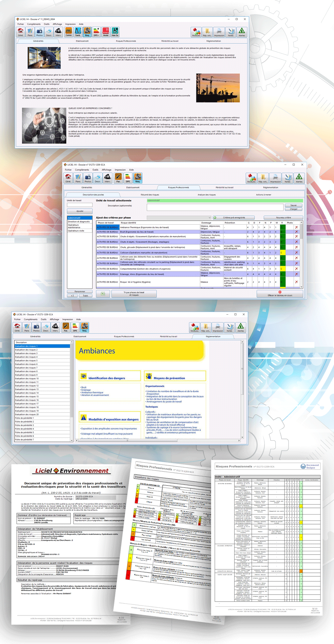
Task: Open Carrez module icon in 11_DEMO_0004 window
Action: pos(68,32)
